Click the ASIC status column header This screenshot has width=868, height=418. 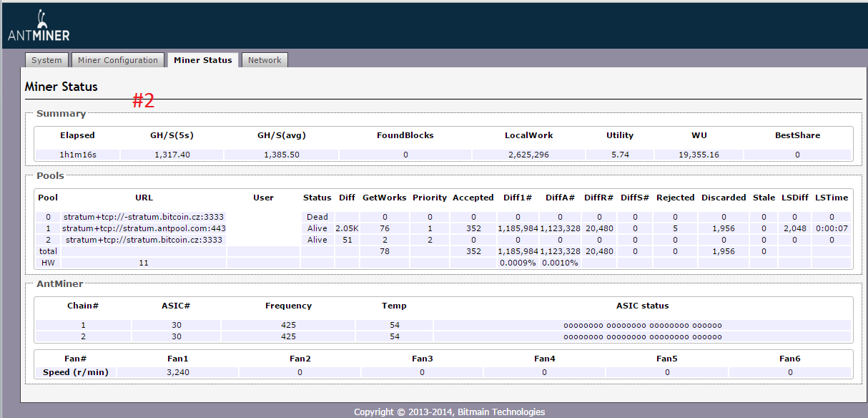coord(643,306)
